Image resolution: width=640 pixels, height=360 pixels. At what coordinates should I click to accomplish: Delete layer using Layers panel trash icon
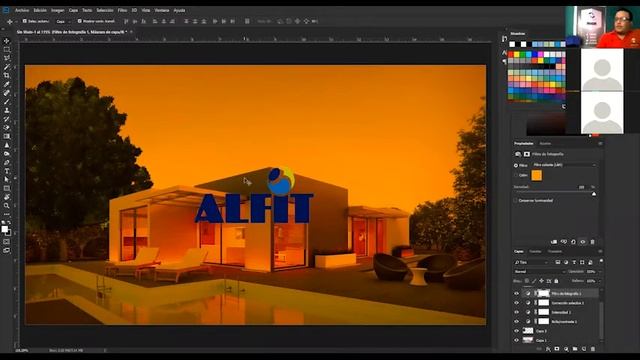pos(593,349)
